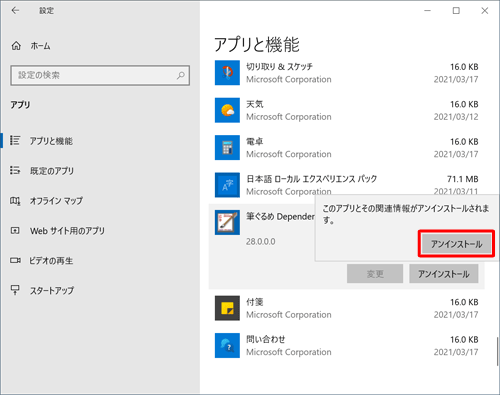Select the 電卓 app name

(255, 141)
